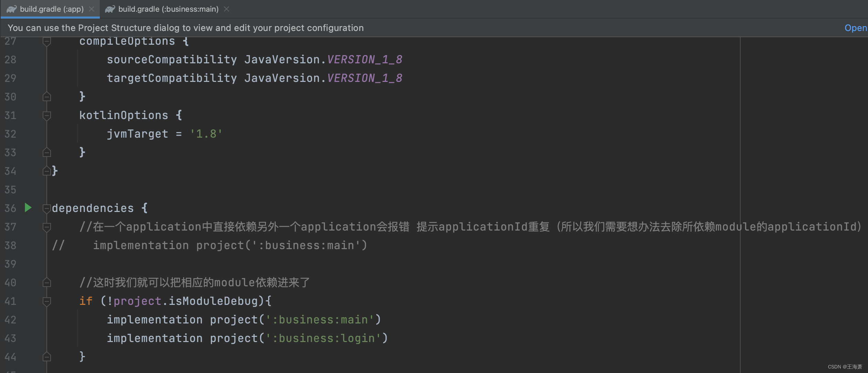Click the Gradle icon on the :app tab
This screenshot has height=373, width=868.
tap(11, 9)
